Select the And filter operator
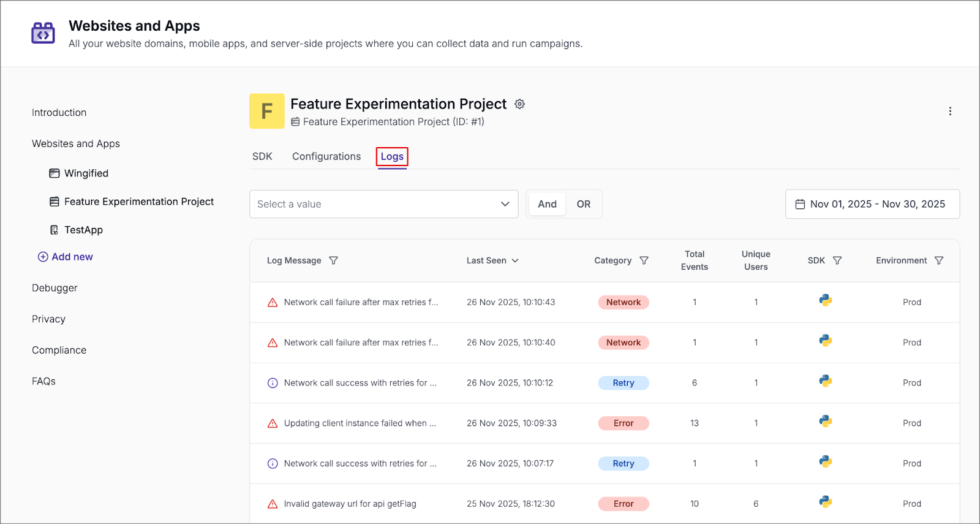This screenshot has height=524, width=980. [x=547, y=204]
